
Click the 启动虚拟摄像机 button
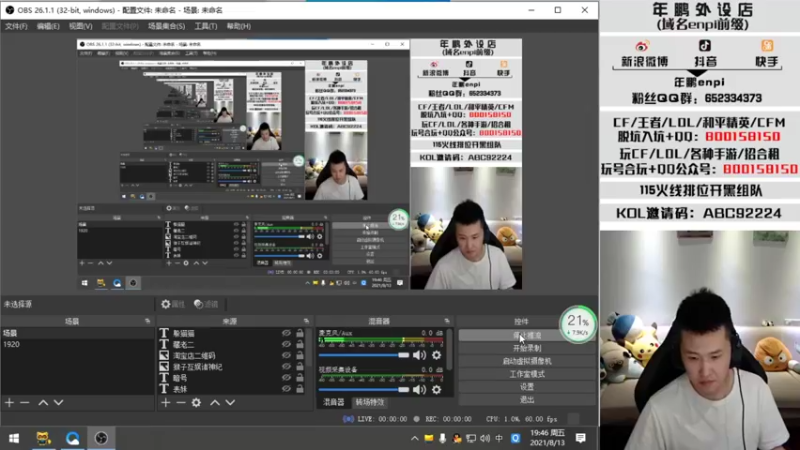click(x=527, y=361)
